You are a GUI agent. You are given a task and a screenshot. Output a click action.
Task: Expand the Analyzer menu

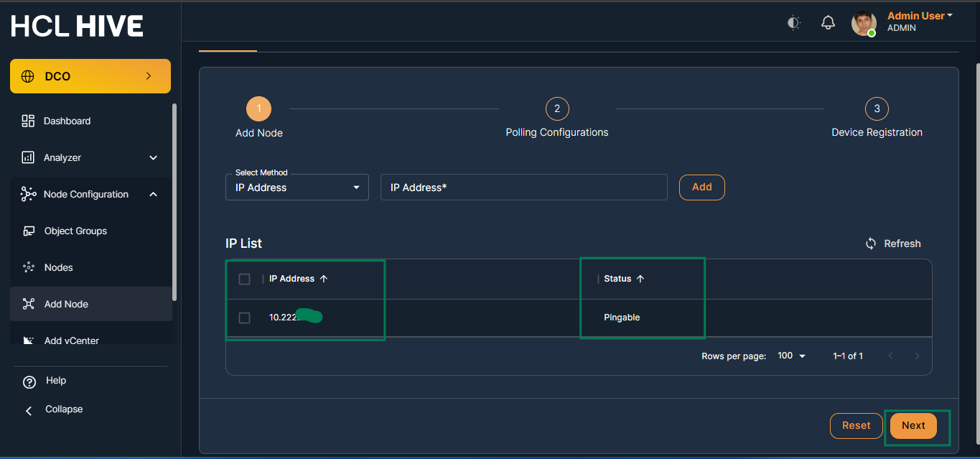[153, 157]
